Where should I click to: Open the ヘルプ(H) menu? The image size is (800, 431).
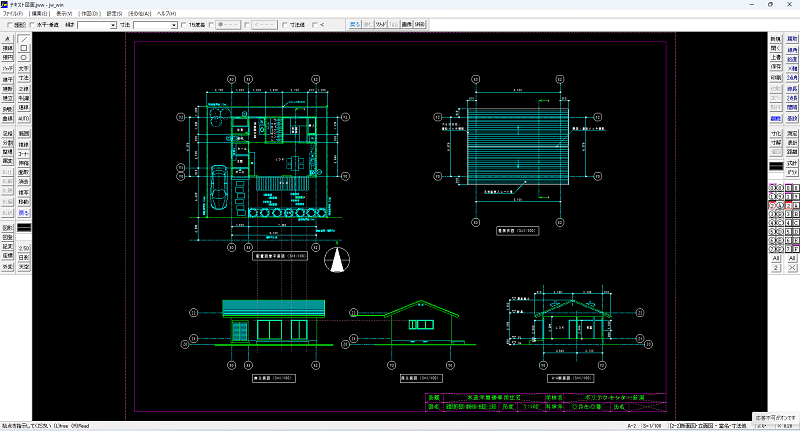click(x=166, y=14)
